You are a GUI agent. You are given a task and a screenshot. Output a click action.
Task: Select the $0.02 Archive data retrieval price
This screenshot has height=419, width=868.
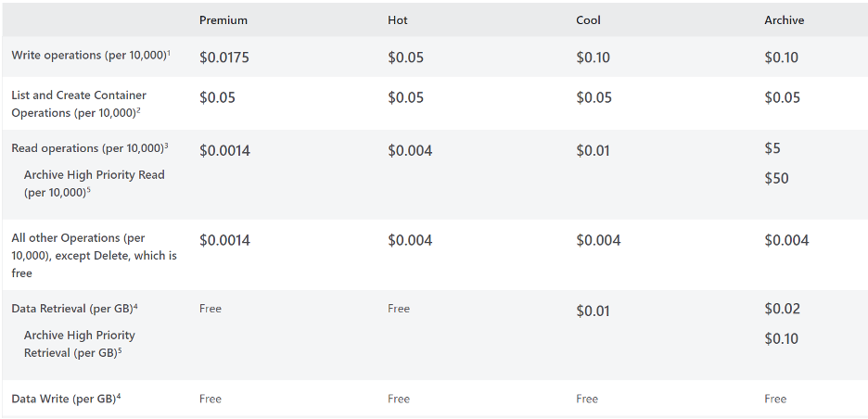click(x=782, y=309)
